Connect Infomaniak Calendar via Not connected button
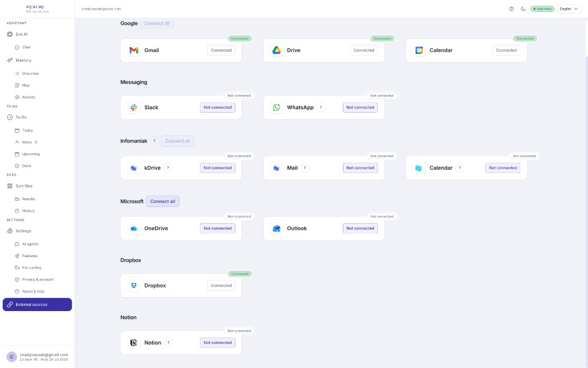 point(502,168)
